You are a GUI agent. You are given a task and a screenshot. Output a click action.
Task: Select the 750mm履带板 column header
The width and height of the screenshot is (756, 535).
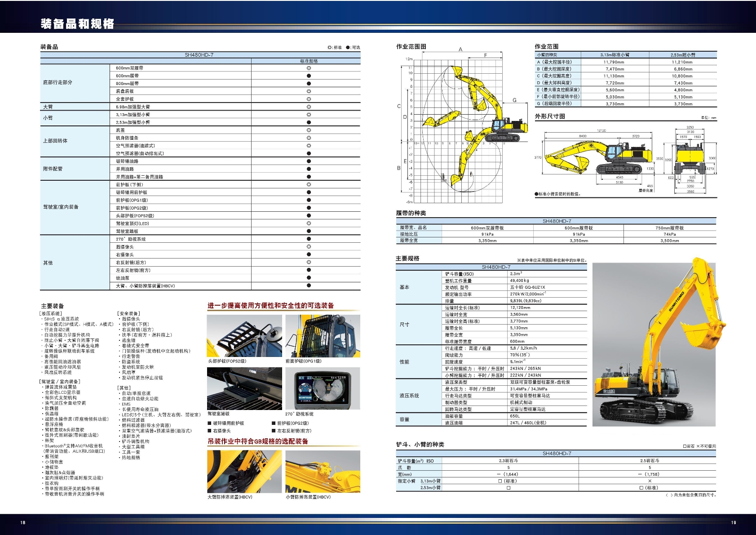tap(670, 227)
